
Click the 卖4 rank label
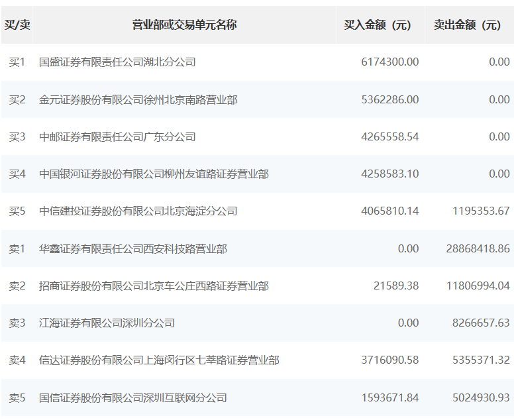tap(17, 360)
